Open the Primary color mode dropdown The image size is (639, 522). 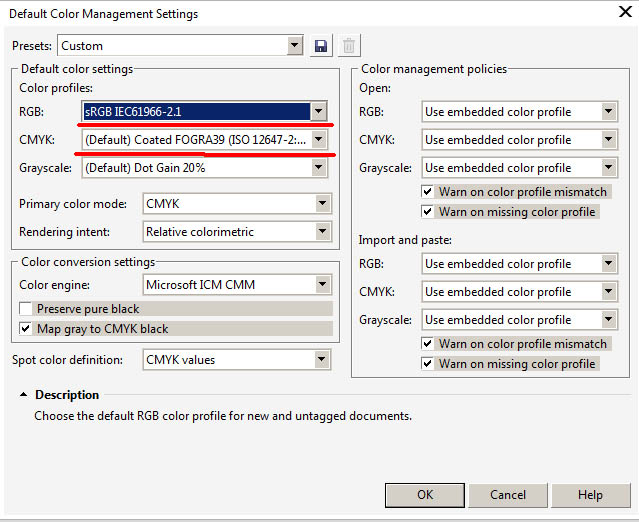pos(237,203)
